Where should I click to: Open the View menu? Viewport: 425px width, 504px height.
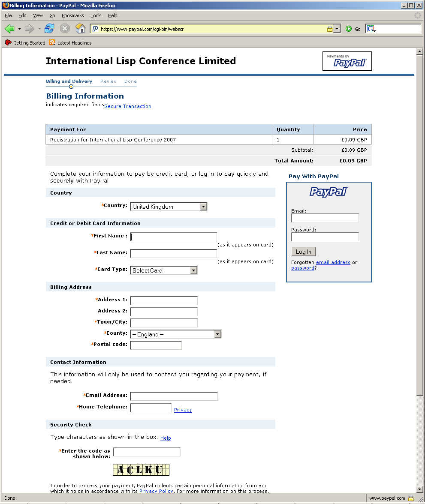[38, 15]
